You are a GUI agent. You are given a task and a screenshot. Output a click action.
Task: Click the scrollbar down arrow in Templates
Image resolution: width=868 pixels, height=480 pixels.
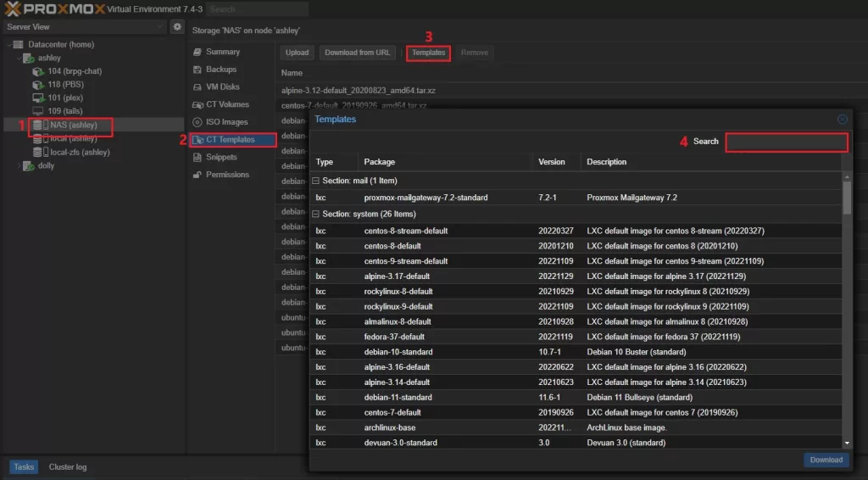point(847,443)
